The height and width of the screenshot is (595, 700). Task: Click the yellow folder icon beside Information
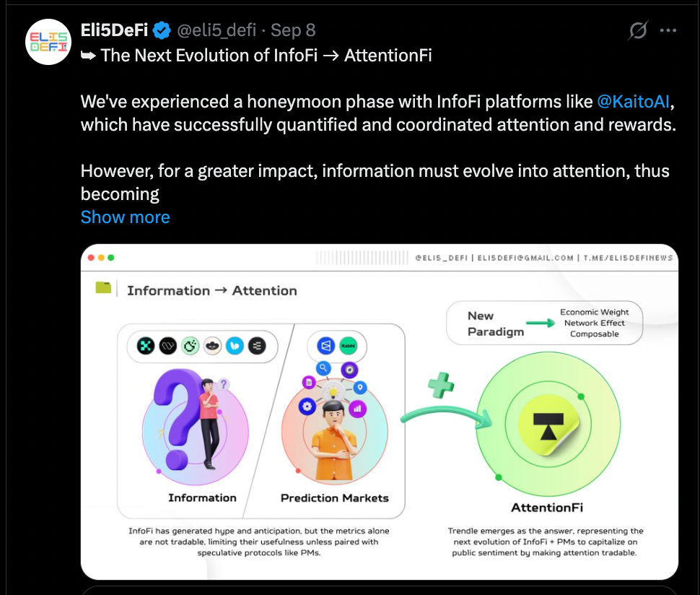tap(103, 287)
